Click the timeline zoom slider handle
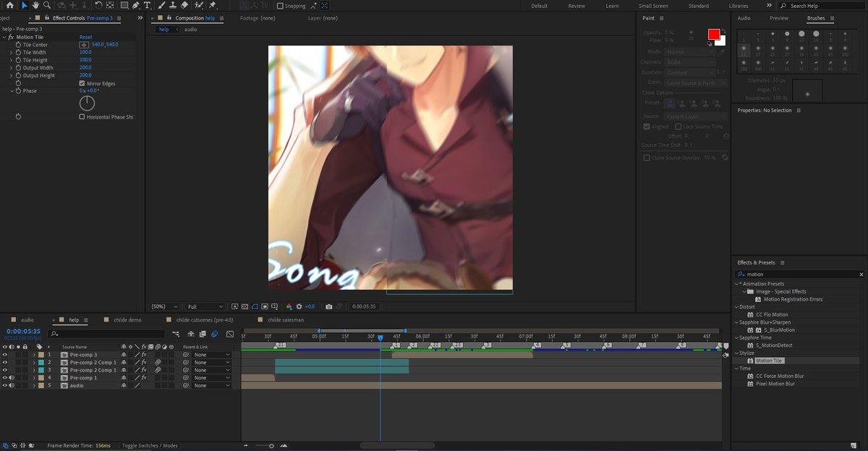868x451 pixels. coord(271,446)
